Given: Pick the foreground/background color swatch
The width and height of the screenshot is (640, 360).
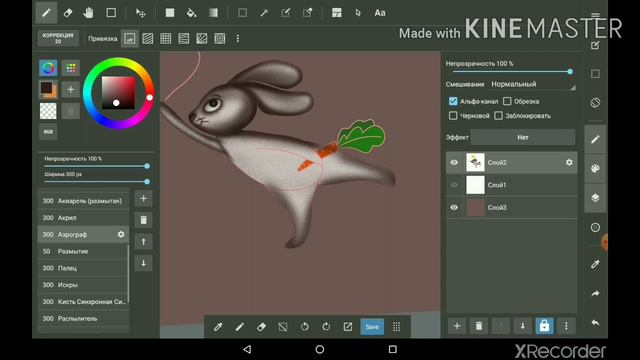Looking at the screenshot, I should pos(48,89).
